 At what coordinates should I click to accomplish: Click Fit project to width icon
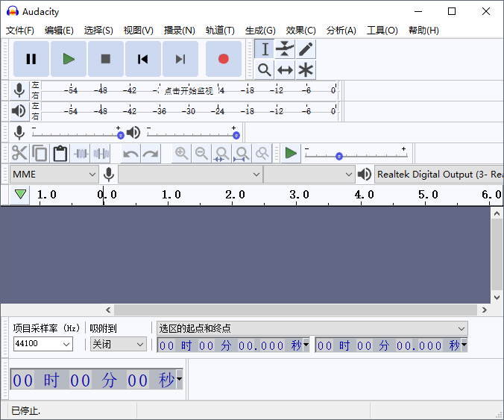click(x=242, y=154)
